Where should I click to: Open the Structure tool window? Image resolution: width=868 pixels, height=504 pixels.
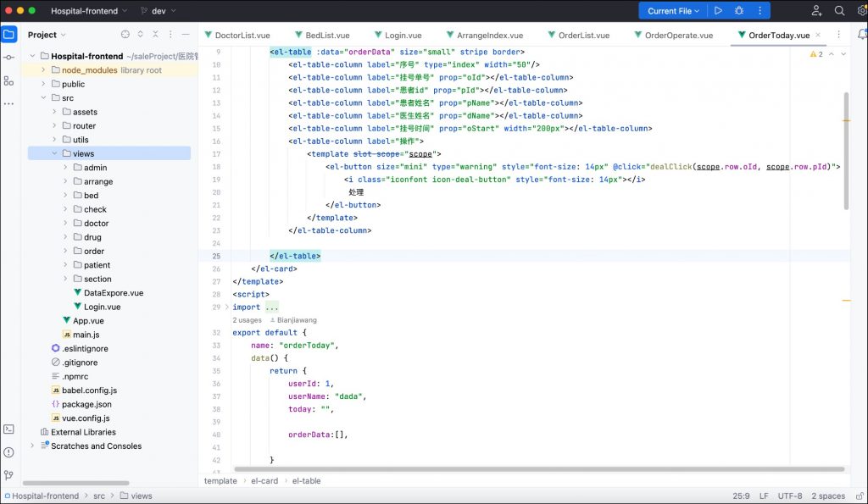pyautogui.click(x=8, y=80)
